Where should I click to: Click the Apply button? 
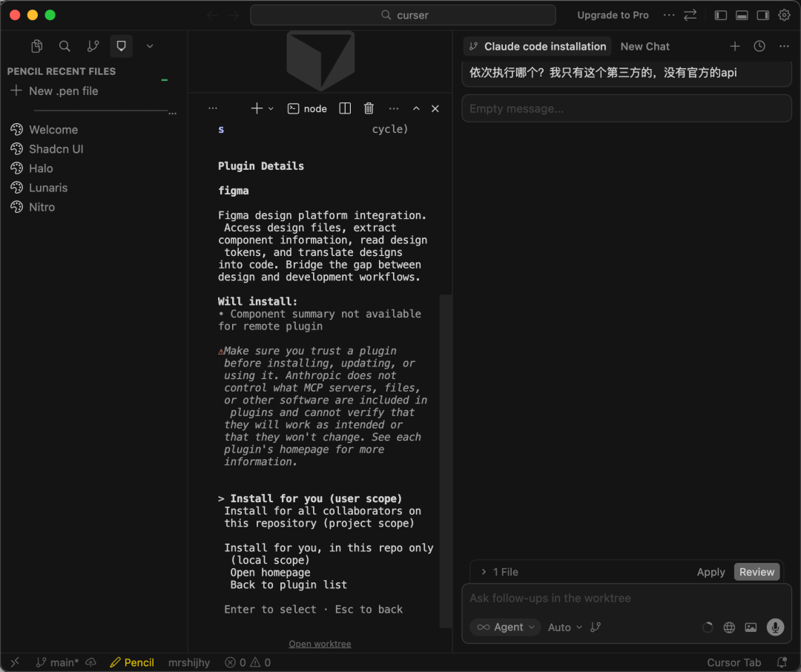coord(711,572)
